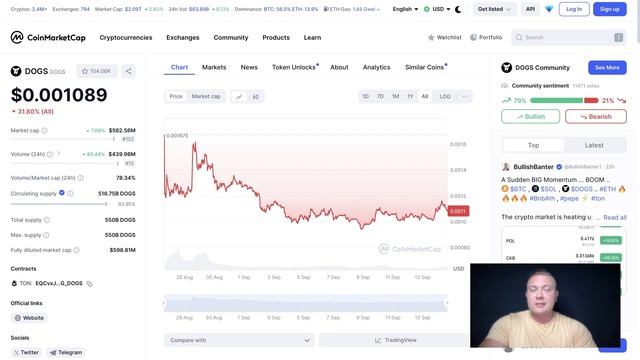Select the line chart style icon
Screen dimensions: 640x360
click(x=239, y=97)
